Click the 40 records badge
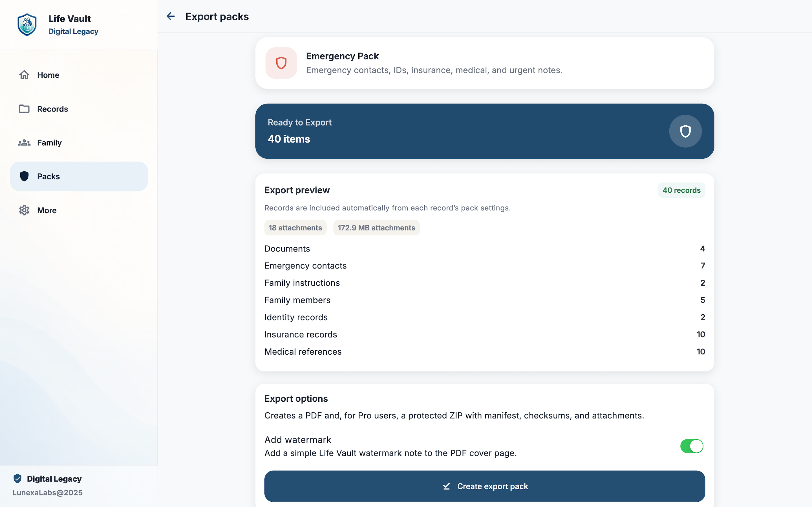Viewport: 812px width, 507px height. pos(681,190)
